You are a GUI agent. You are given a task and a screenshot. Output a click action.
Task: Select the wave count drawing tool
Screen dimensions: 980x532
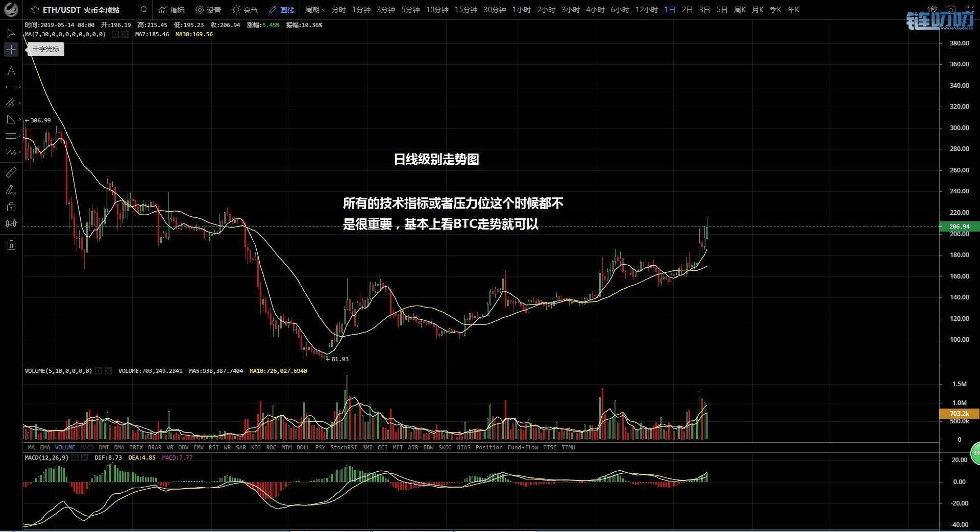(x=11, y=152)
